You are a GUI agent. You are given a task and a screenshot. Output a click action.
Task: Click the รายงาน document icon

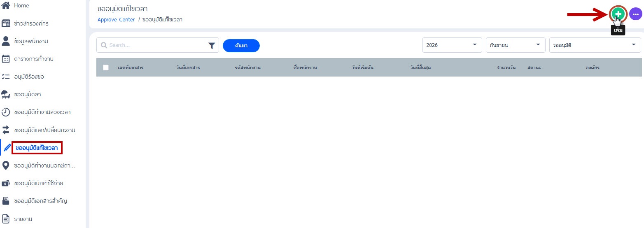pyautogui.click(x=6, y=219)
